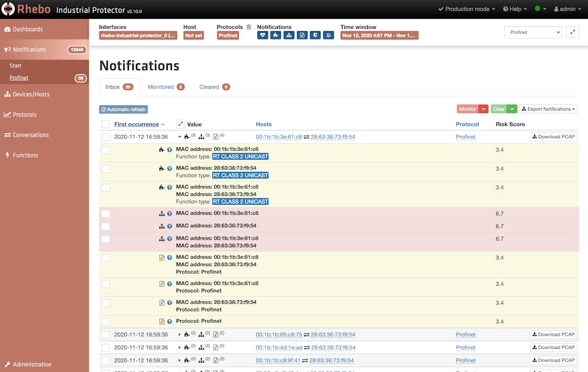Screen dimensions: 588x372
Task: Switch to the Monitored tab
Action: (x=166, y=87)
